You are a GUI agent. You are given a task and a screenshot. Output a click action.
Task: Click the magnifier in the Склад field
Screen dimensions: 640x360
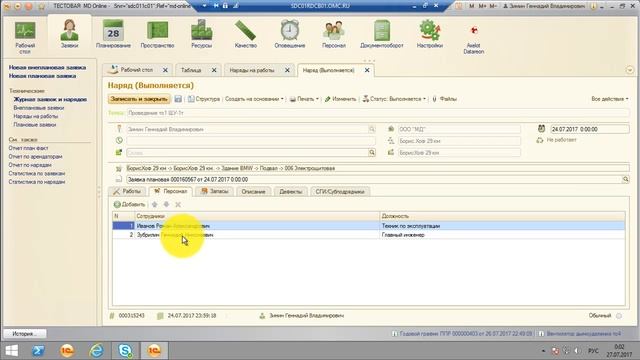[372, 153]
